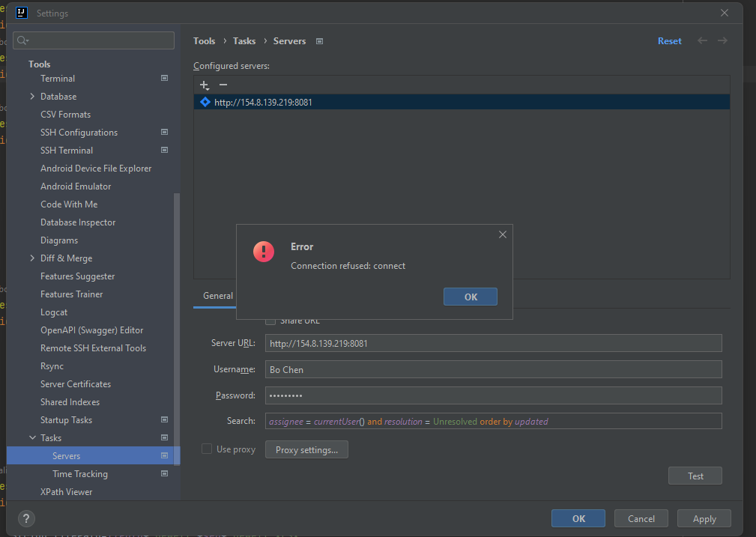Image resolution: width=756 pixels, height=537 pixels.
Task: Click the project icon next to Tasks
Action: (164, 437)
